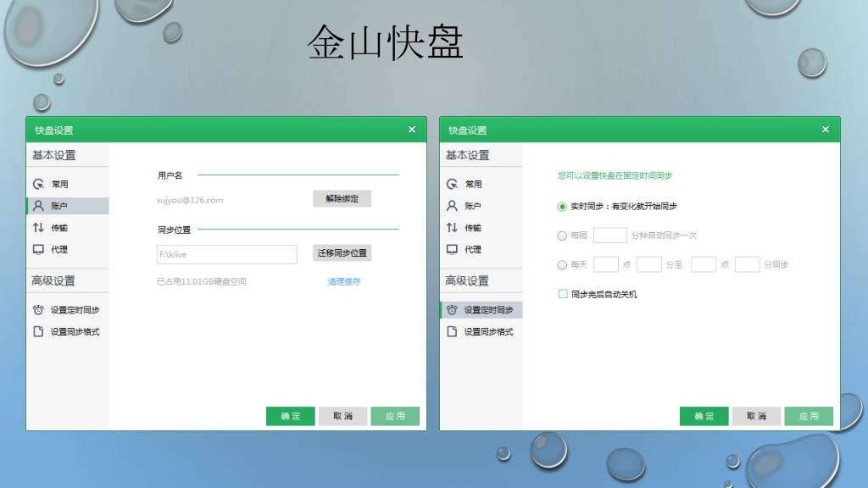Click 取消 button in right window
The width and height of the screenshot is (868, 488).
[756, 416]
